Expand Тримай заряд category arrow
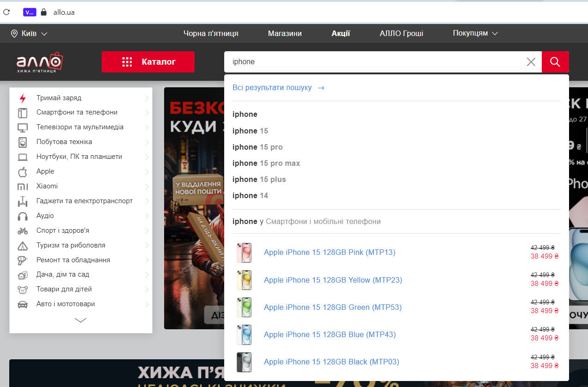The image size is (588, 387). click(x=147, y=98)
